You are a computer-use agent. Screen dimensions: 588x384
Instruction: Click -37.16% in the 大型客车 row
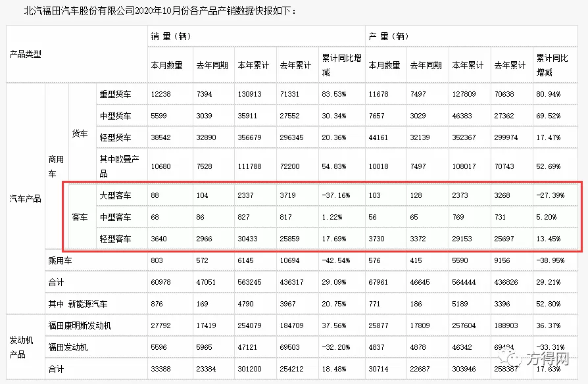[x=336, y=195]
